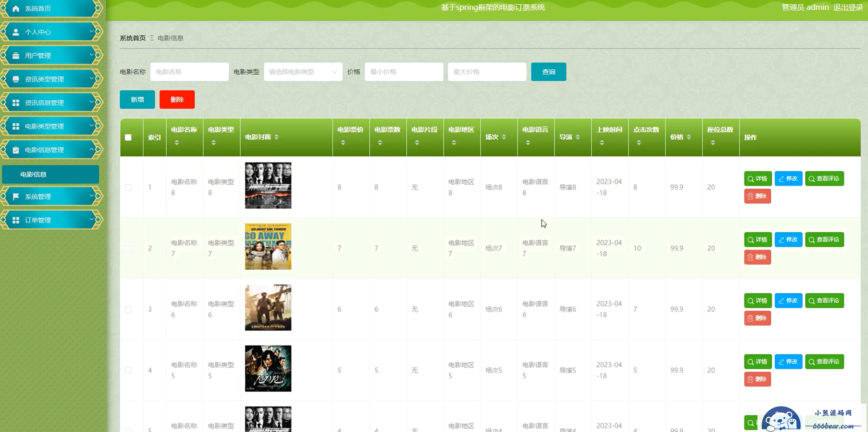The height and width of the screenshot is (432, 868).
Task: Click the 查询 search button
Action: point(549,72)
